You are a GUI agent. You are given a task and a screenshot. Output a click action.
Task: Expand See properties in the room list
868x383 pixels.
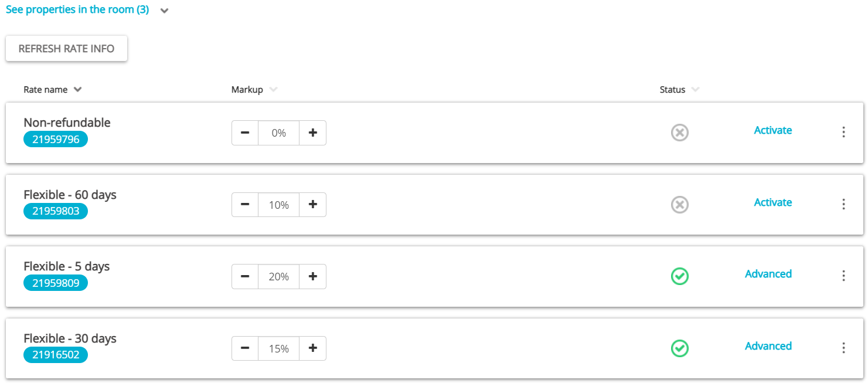pyautogui.click(x=164, y=11)
